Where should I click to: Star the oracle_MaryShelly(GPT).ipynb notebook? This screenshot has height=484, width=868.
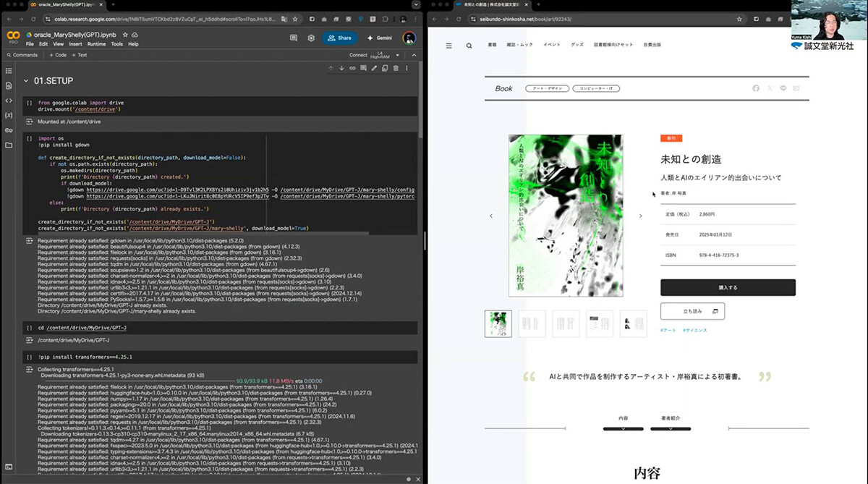coord(126,34)
